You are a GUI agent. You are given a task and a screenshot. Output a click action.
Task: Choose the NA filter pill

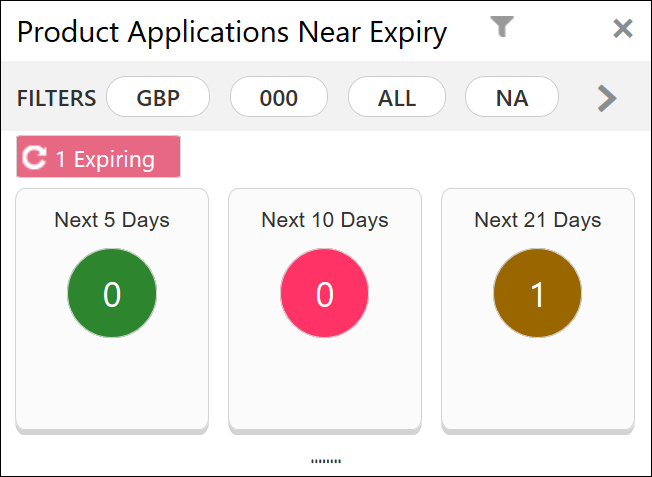tap(512, 97)
